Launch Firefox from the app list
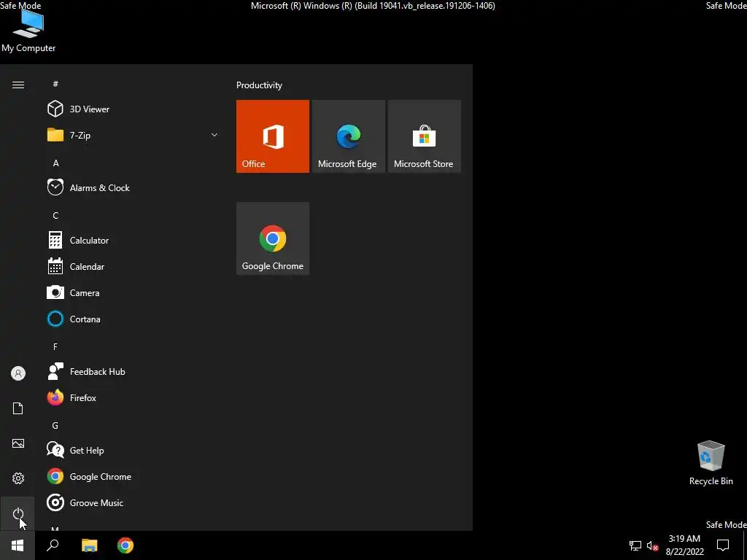Screen dimensions: 747x560 coord(133,397)
